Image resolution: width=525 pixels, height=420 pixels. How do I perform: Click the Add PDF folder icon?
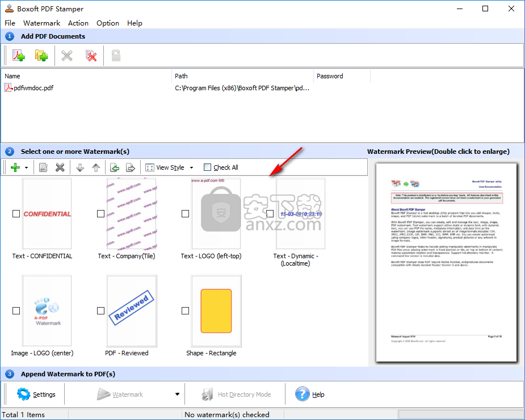pyautogui.click(x=41, y=56)
